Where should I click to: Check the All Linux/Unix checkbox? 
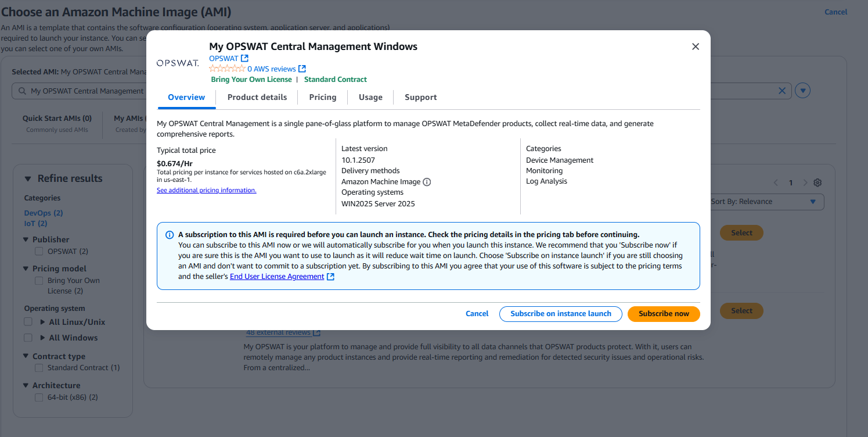click(x=28, y=322)
